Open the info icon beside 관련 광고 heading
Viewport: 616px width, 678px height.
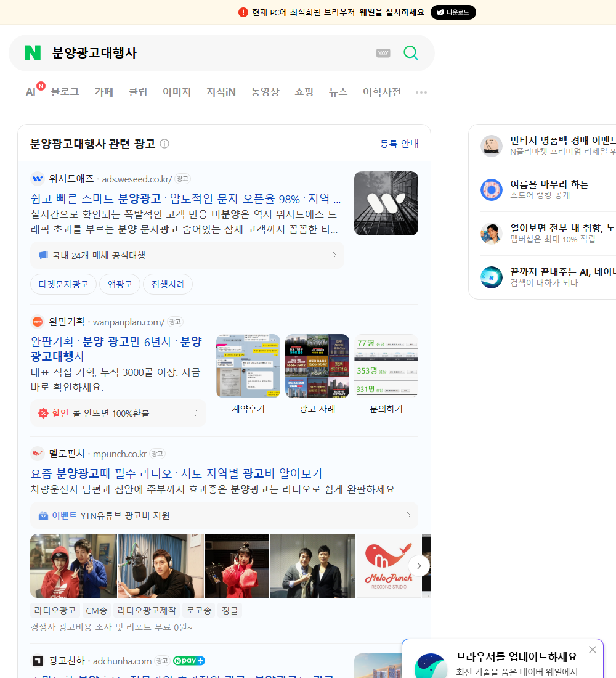tap(164, 144)
